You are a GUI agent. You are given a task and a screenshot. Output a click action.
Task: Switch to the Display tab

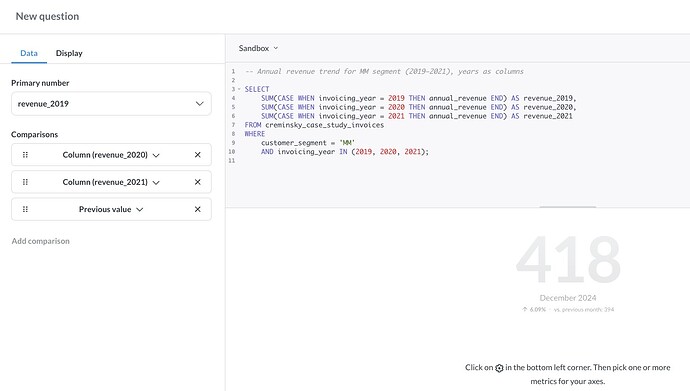(69, 53)
